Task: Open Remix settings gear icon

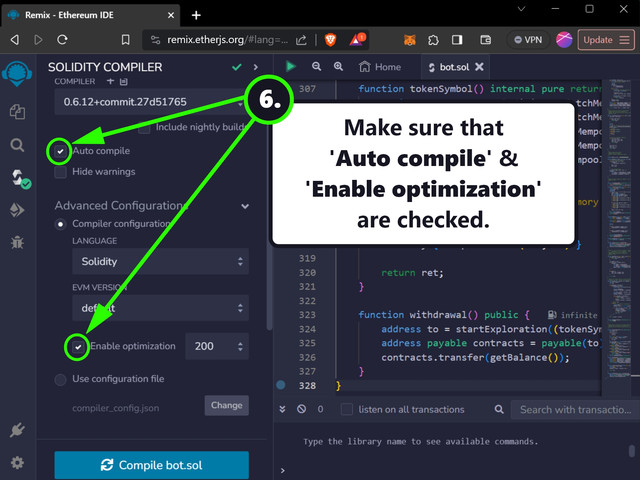Action: point(17,463)
